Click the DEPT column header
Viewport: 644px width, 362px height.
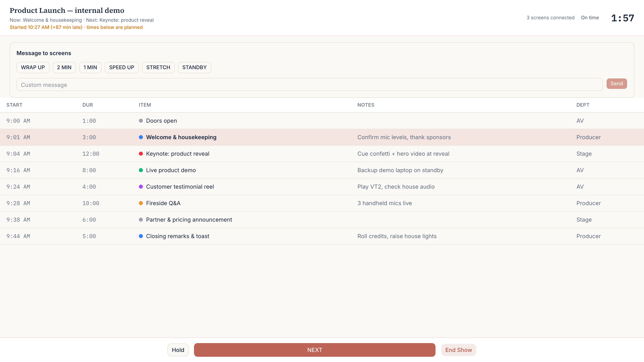tap(583, 105)
